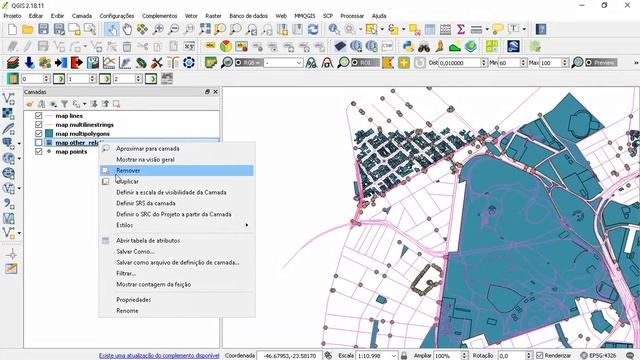Screen dimensions: 640x360
Task: Click the remove layer icon in Camadas toolbar
Action: point(116,104)
